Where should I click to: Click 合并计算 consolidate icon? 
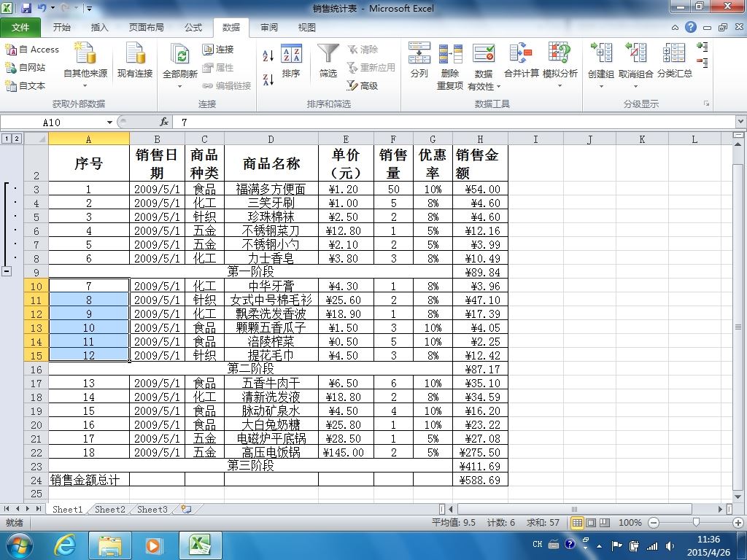pos(522,53)
